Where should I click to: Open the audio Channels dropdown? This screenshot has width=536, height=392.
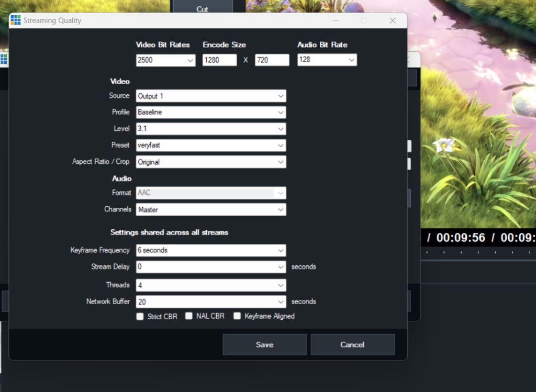[211, 210]
